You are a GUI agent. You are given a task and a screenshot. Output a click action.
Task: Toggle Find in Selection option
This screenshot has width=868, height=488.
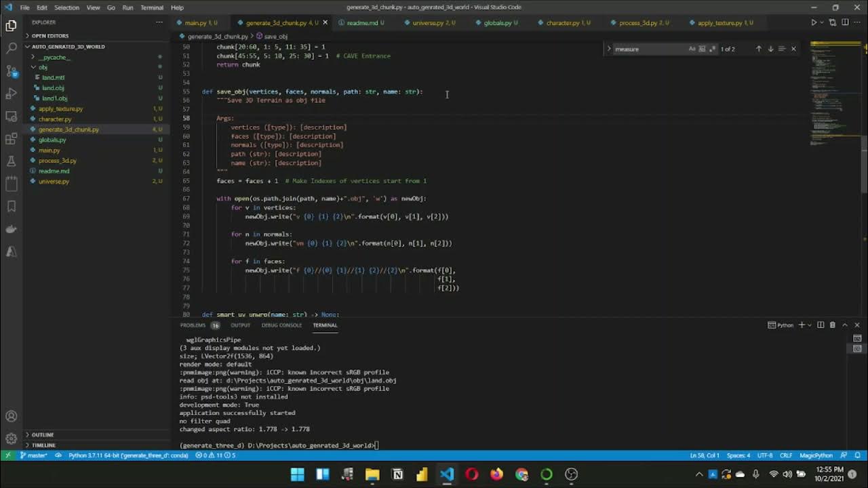coord(782,49)
